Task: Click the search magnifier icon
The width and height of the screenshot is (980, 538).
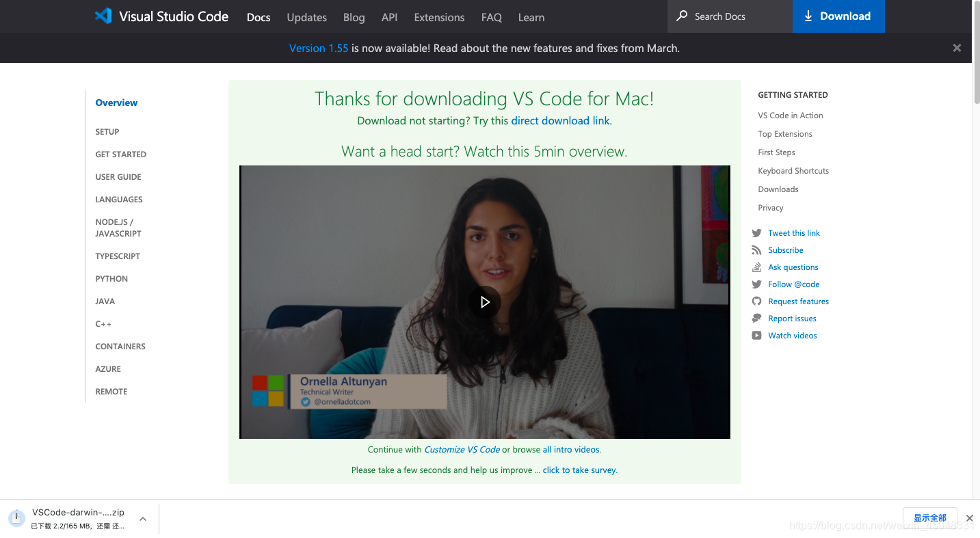Action: 682,16
